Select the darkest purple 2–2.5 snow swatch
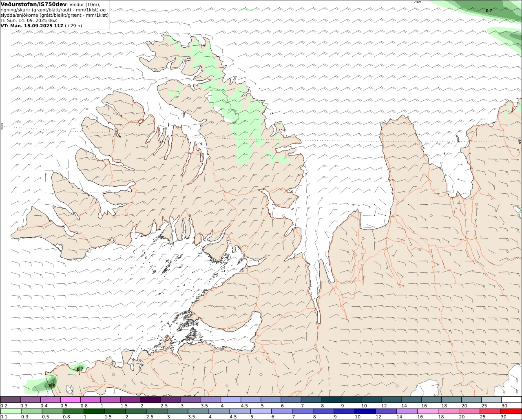Screen dimensions: 522x420 point(150,400)
